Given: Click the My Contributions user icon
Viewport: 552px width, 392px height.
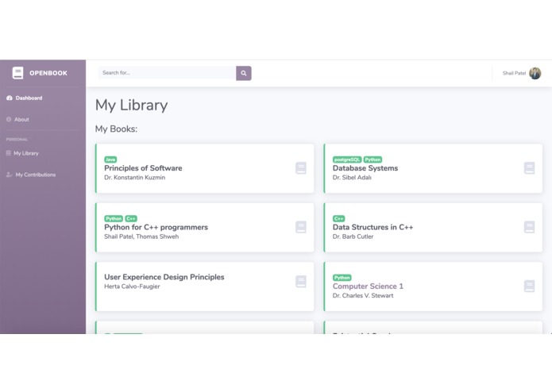Looking at the screenshot, I should [10, 175].
